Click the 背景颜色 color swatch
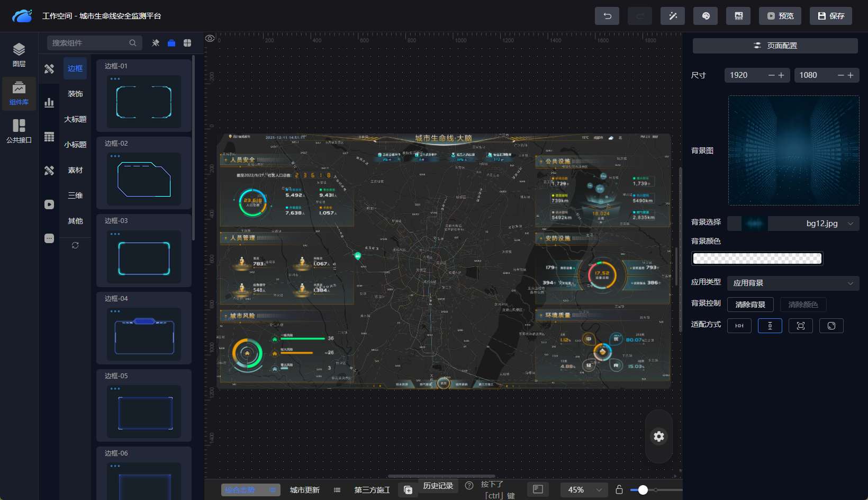The image size is (868, 500). pos(757,258)
